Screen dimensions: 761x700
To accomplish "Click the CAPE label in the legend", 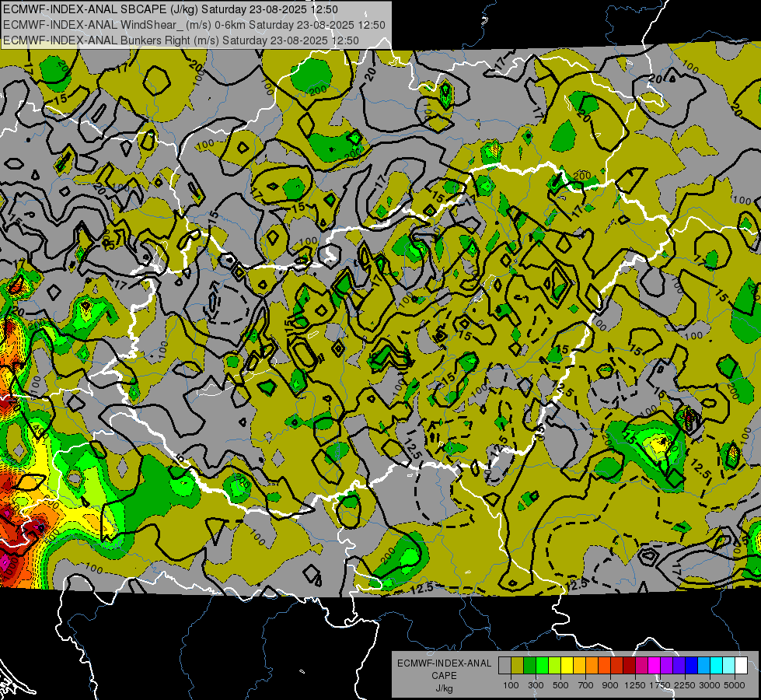I will coord(445,675).
